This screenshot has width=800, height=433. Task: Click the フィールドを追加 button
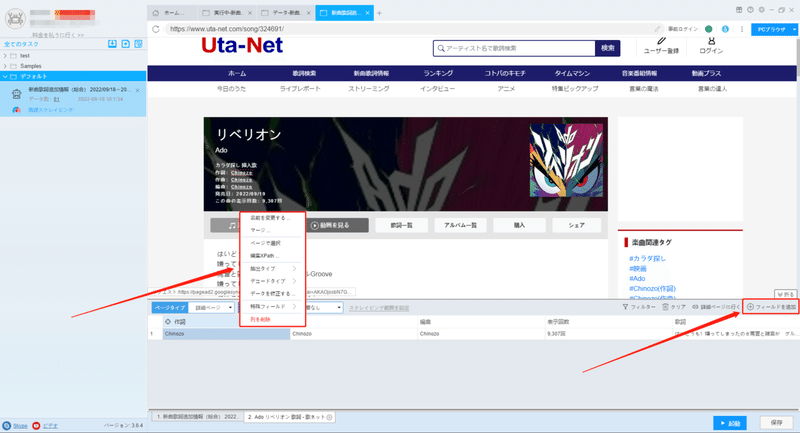coord(771,307)
